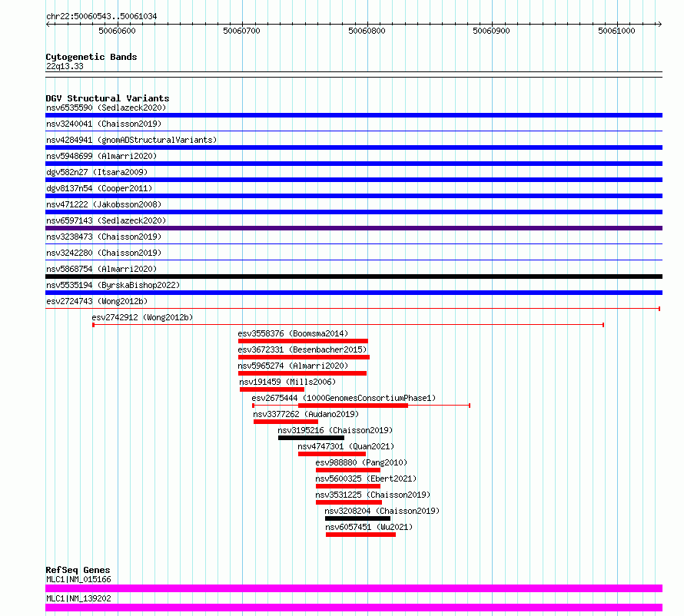Click dgv582n27 (Itsara2009) variant label
Image resolution: width=684 pixels, height=616 pixels.
[97, 172]
